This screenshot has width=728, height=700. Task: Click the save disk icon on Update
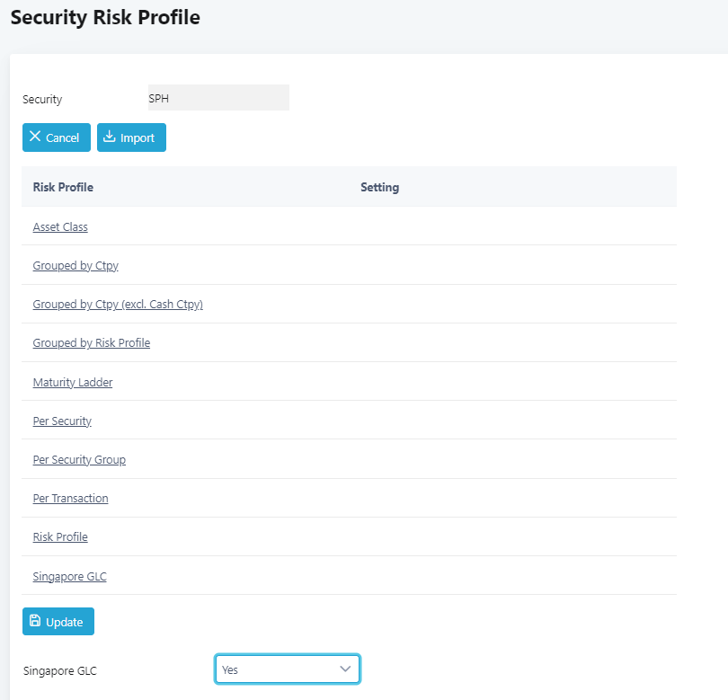[35, 621]
